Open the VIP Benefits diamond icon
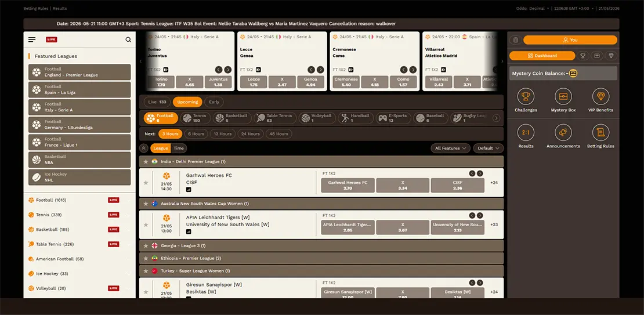 tap(600, 96)
